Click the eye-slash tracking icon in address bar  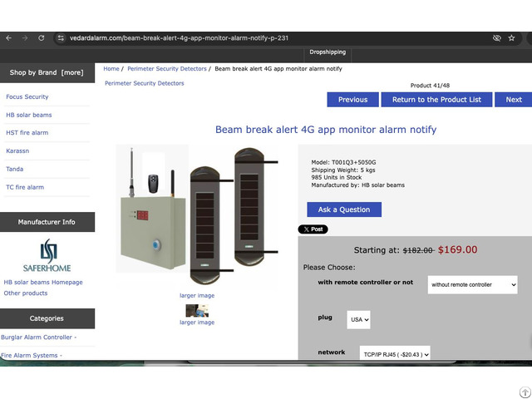497,38
